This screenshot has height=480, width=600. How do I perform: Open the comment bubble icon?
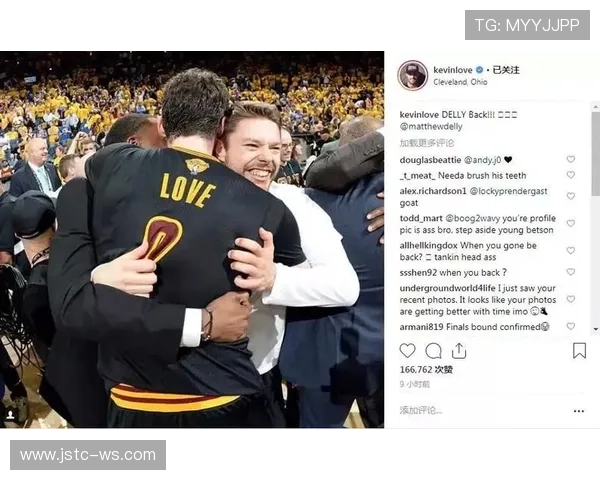click(433, 351)
